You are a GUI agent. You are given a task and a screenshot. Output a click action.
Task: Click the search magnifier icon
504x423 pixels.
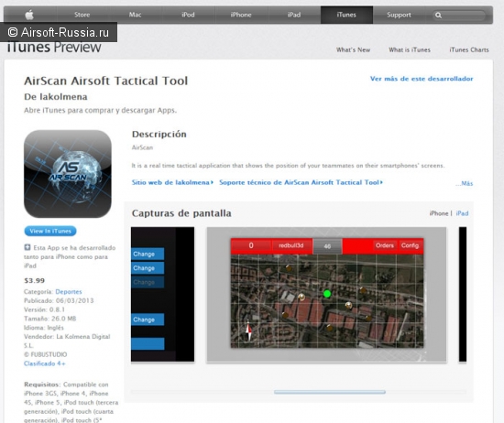(x=438, y=15)
